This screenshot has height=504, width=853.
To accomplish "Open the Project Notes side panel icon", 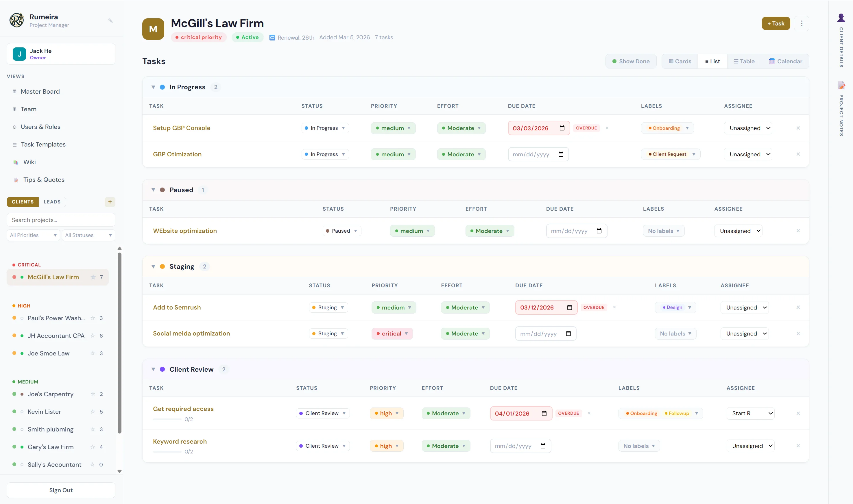I will (x=841, y=85).
